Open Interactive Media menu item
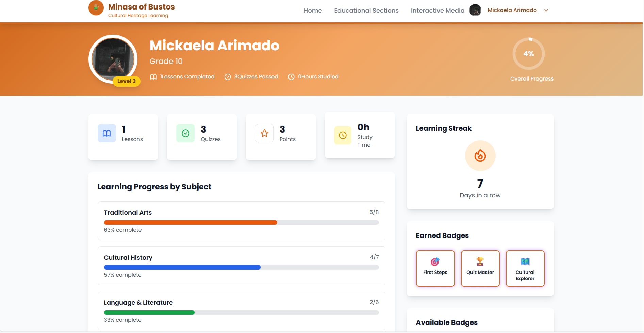 [x=437, y=11]
